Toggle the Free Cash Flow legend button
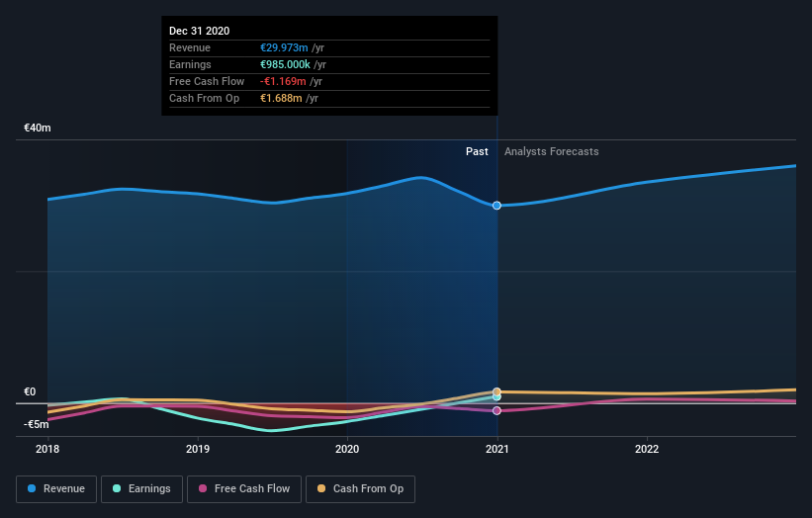 [244, 489]
